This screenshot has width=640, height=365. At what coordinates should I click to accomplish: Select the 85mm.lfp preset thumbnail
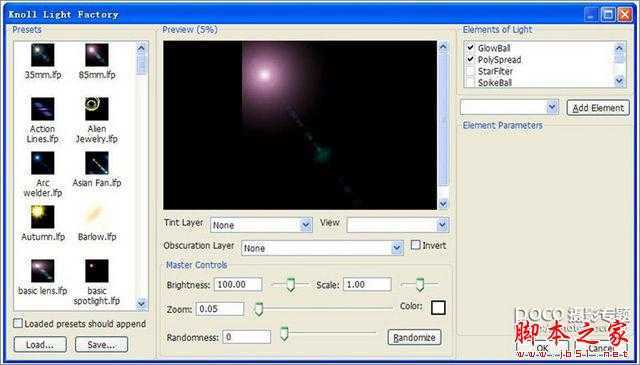(97, 55)
